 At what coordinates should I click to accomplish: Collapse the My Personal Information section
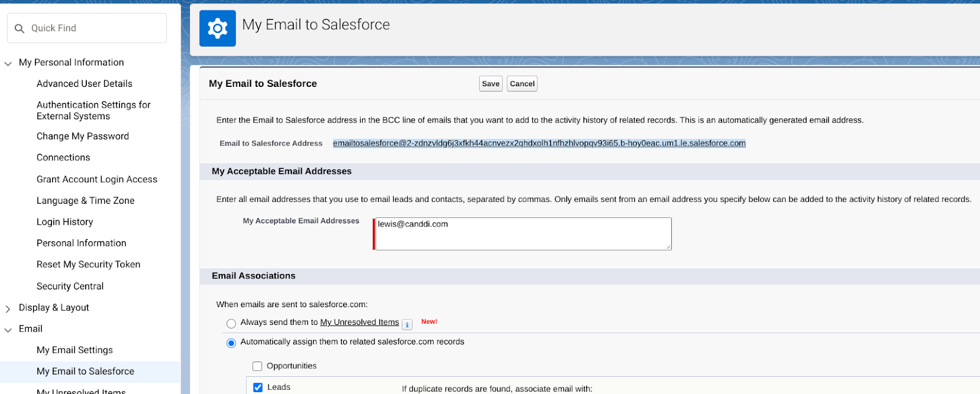coord(8,63)
